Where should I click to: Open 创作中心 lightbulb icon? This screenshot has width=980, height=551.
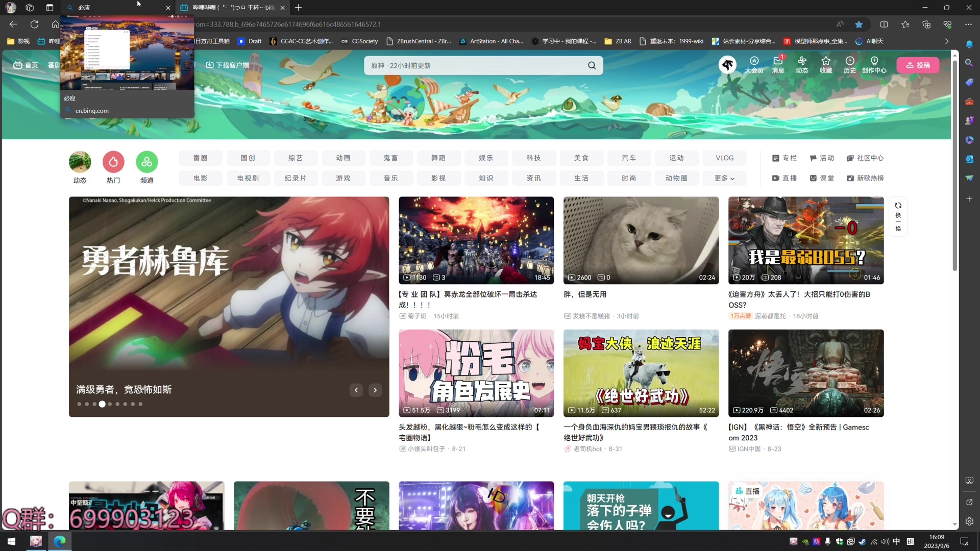(874, 65)
